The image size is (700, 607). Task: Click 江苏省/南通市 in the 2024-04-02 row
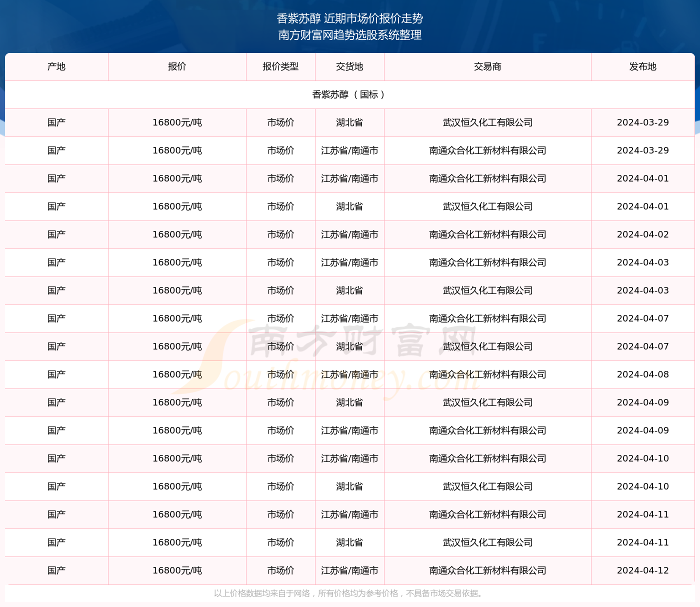(349, 234)
